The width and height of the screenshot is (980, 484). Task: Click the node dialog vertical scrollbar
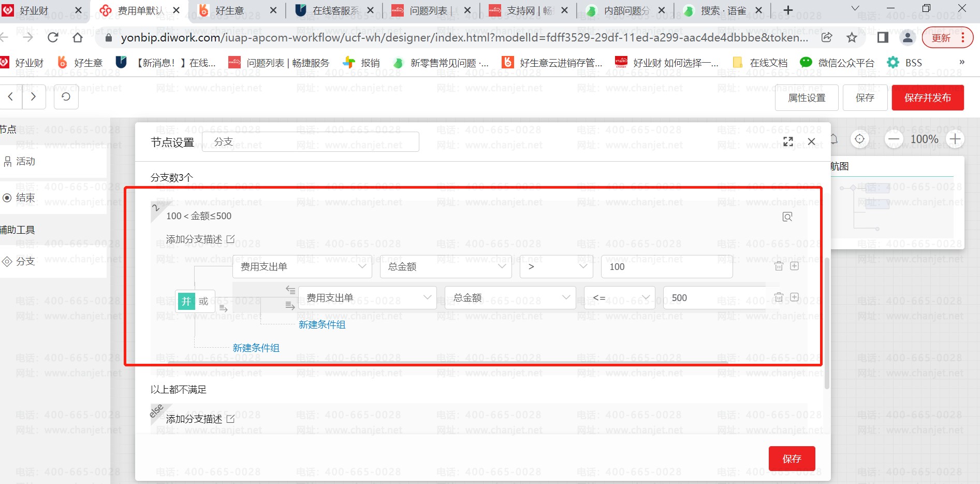(827, 323)
